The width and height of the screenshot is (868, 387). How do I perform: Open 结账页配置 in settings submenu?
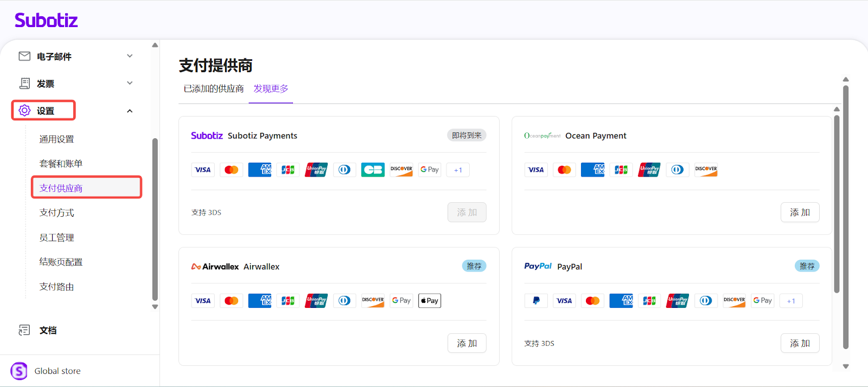pyautogui.click(x=61, y=262)
